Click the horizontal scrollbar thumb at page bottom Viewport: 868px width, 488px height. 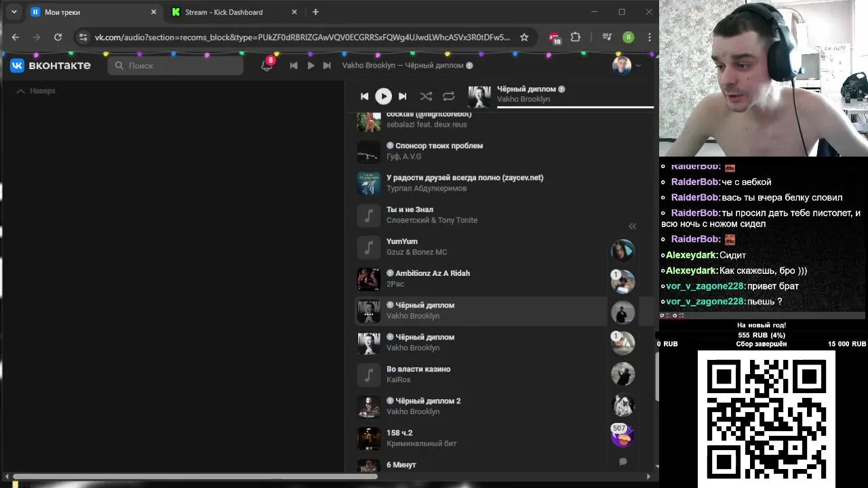(195, 477)
